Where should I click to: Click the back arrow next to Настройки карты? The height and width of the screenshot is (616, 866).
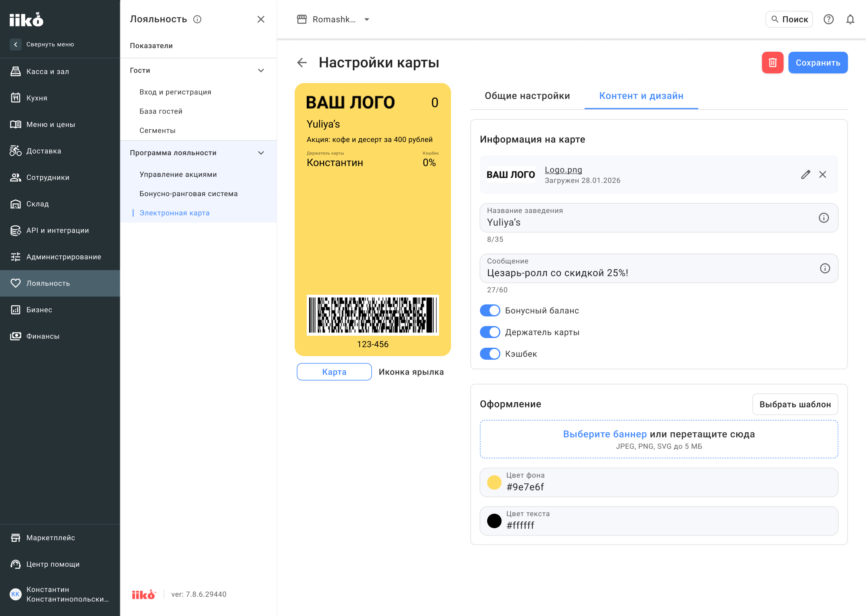[x=302, y=63]
